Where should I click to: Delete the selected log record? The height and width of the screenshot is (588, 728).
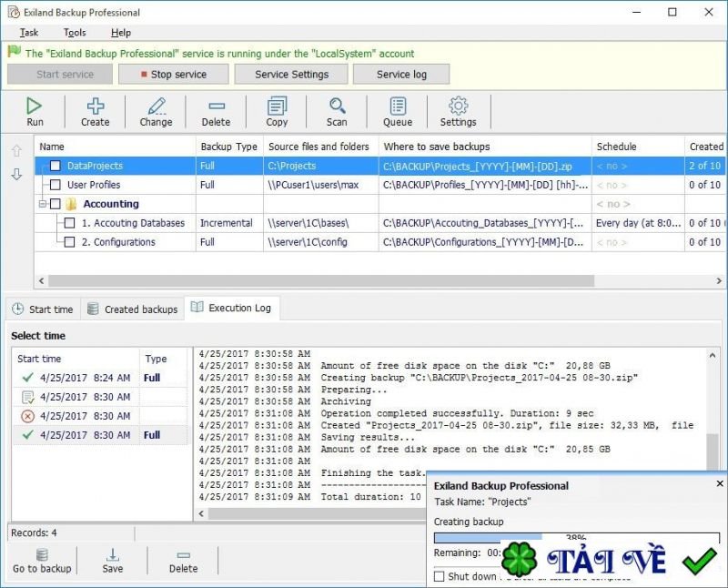(x=183, y=561)
